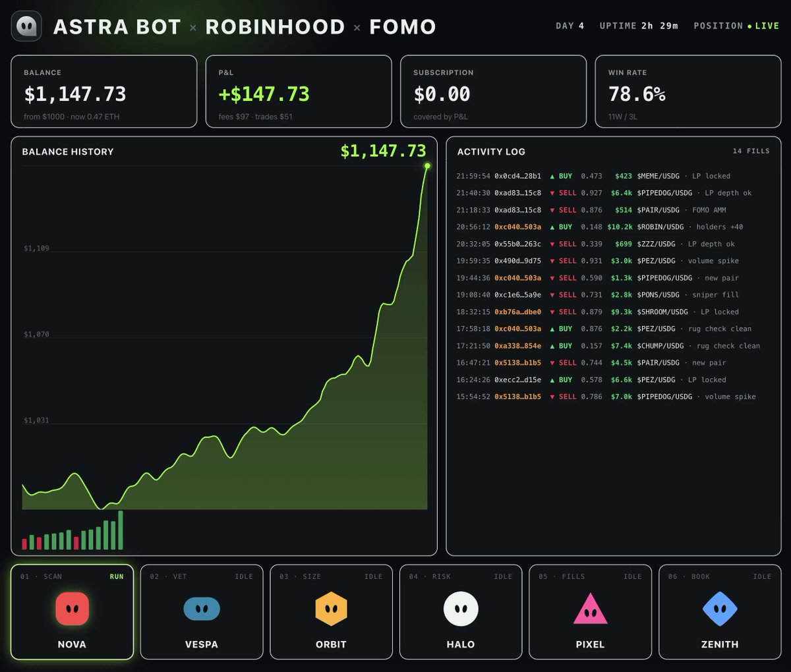Click wallet 0xad83…15c8 on the 21:40:30 row

[x=517, y=193]
